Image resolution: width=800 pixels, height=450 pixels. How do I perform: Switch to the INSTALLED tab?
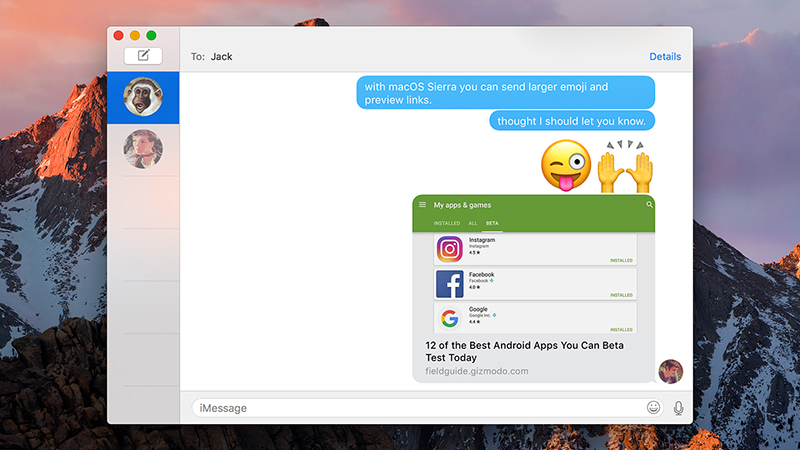tap(447, 223)
